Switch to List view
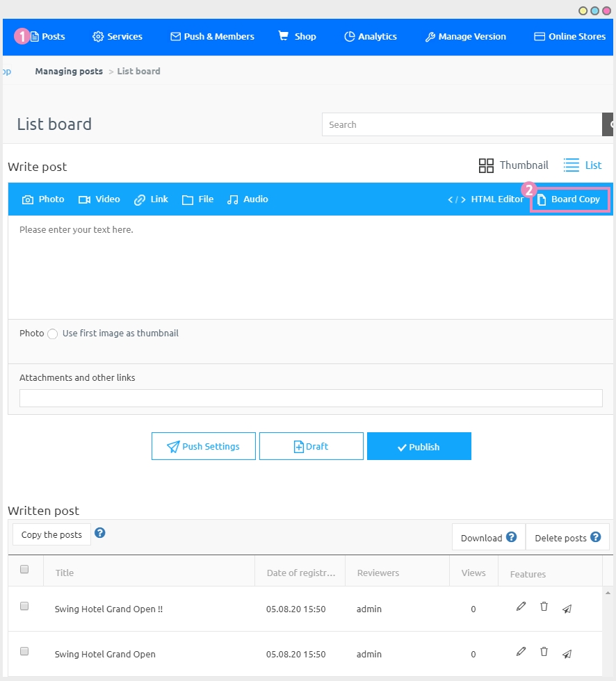 coord(582,165)
